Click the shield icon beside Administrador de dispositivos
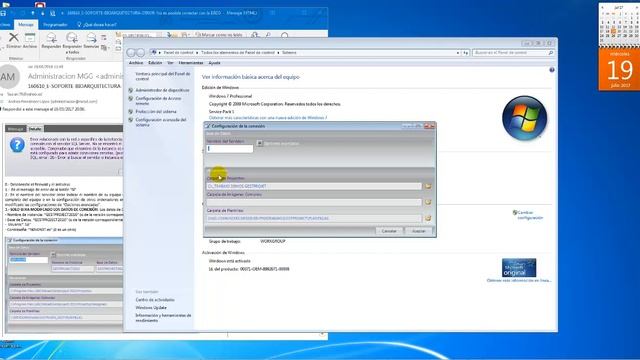Screen dimensions: 640x360 pyautogui.click(x=131, y=90)
